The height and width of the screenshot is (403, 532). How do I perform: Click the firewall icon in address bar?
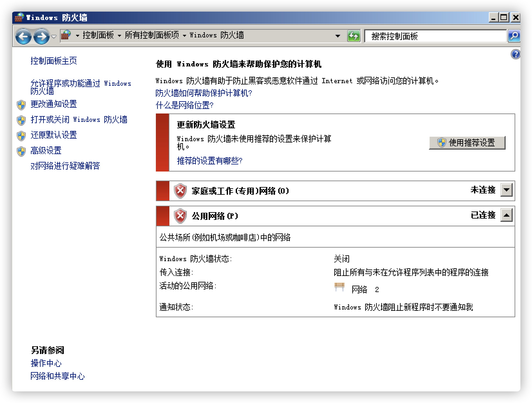[x=66, y=35]
